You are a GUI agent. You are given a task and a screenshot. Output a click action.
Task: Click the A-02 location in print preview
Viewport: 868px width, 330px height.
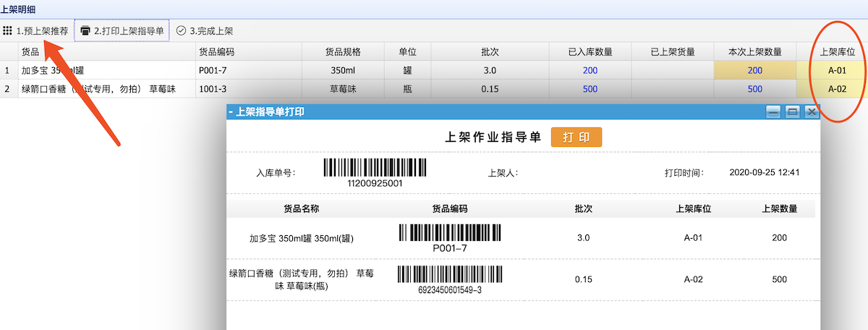(693, 279)
